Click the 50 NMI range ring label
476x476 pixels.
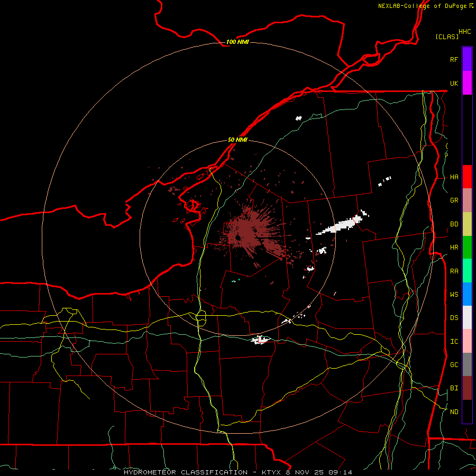coord(237,140)
